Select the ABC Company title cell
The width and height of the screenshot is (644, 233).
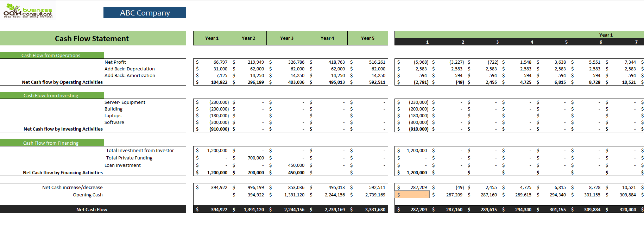(x=145, y=13)
